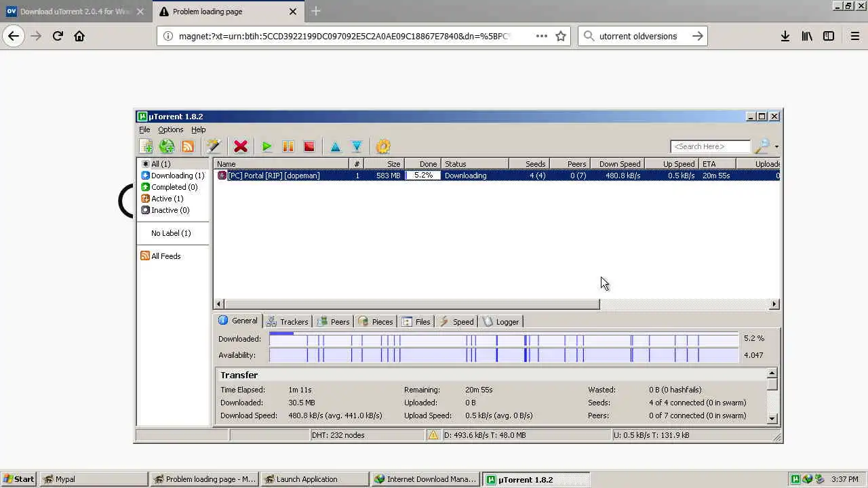Select All (1) category
The height and width of the screenshot is (488, 868).
tap(161, 164)
